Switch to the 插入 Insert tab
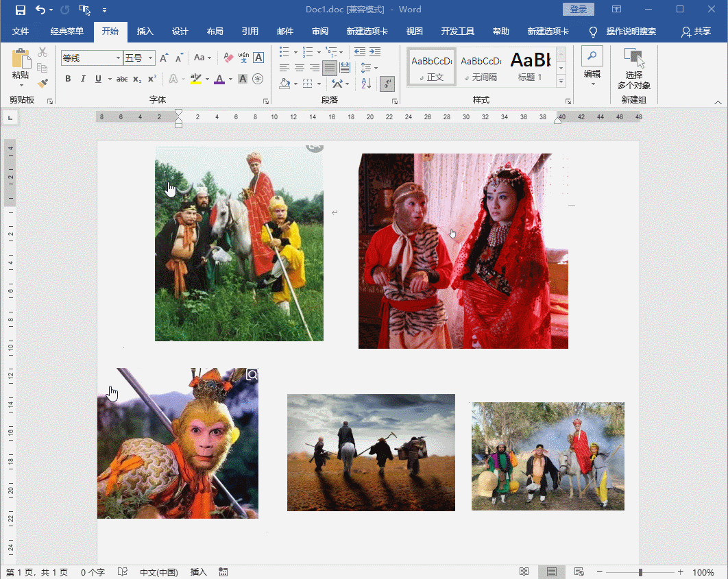Screen dimensions: 728x579 pos(145,31)
